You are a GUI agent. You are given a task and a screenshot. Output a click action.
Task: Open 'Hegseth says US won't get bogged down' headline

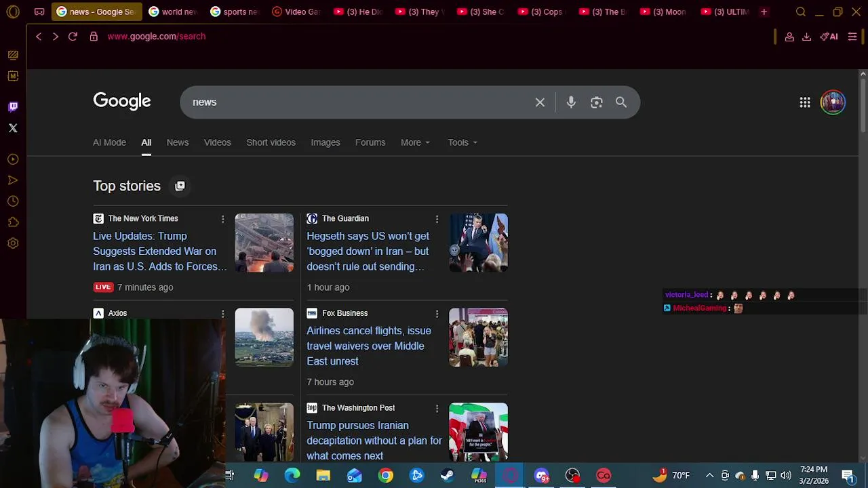click(x=368, y=251)
